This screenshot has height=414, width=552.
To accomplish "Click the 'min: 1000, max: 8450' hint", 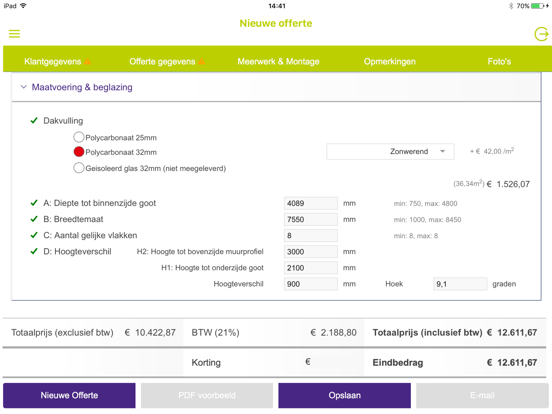I will click(427, 220).
